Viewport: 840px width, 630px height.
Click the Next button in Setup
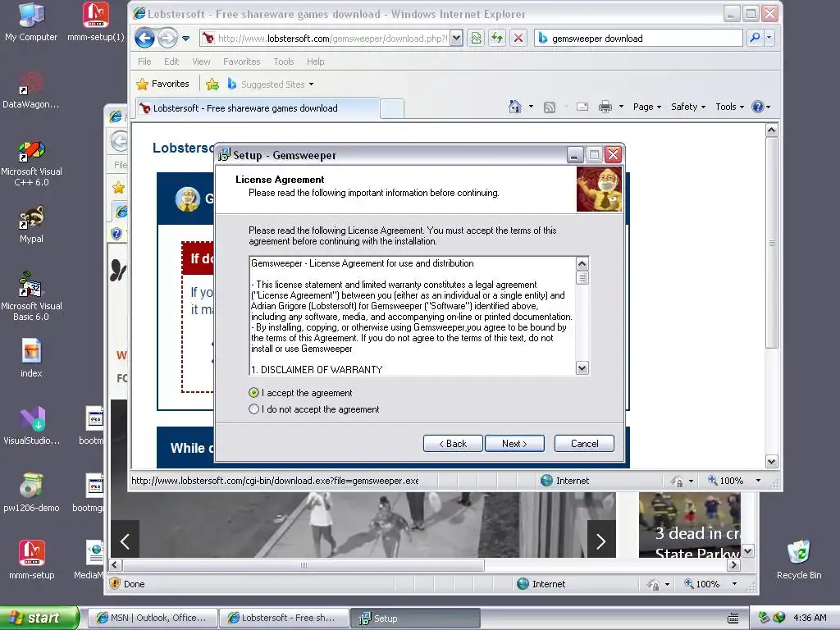tap(514, 444)
